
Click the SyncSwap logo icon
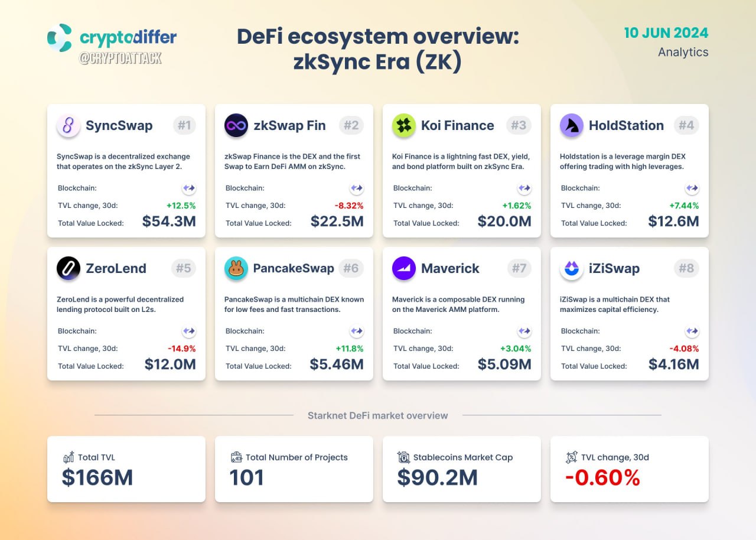pos(69,125)
